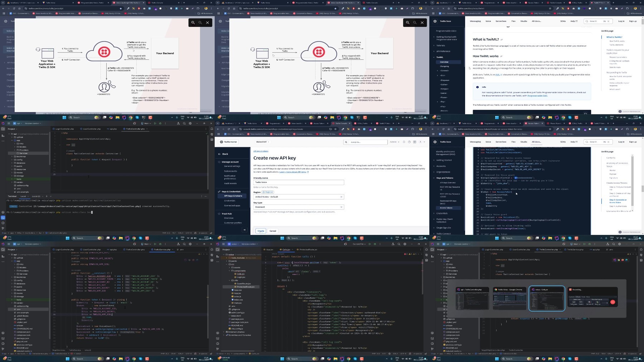Click the Twilio Home logo button
This screenshot has height=362, width=644.
[x=229, y=142]
